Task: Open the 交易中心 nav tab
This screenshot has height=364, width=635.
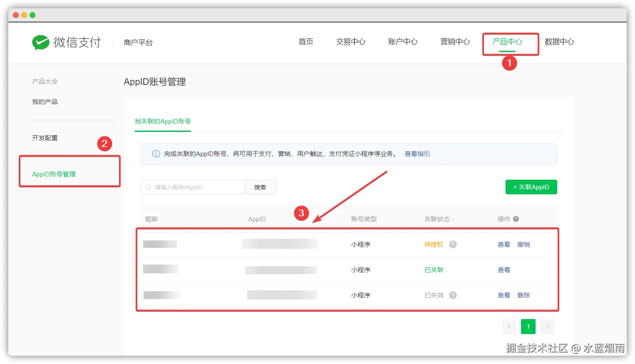Action: [x=351, y=42]
